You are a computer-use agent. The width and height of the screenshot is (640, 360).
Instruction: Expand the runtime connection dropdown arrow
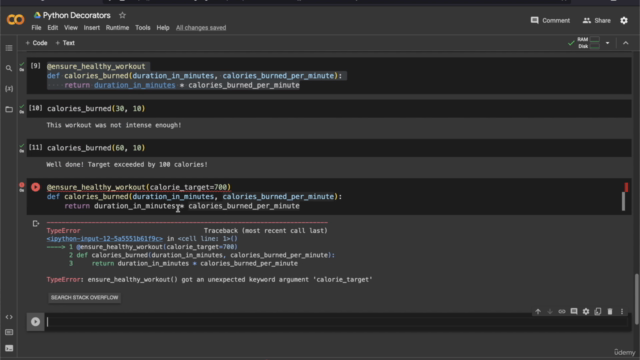pyautogui.click(x=607, y=43)
